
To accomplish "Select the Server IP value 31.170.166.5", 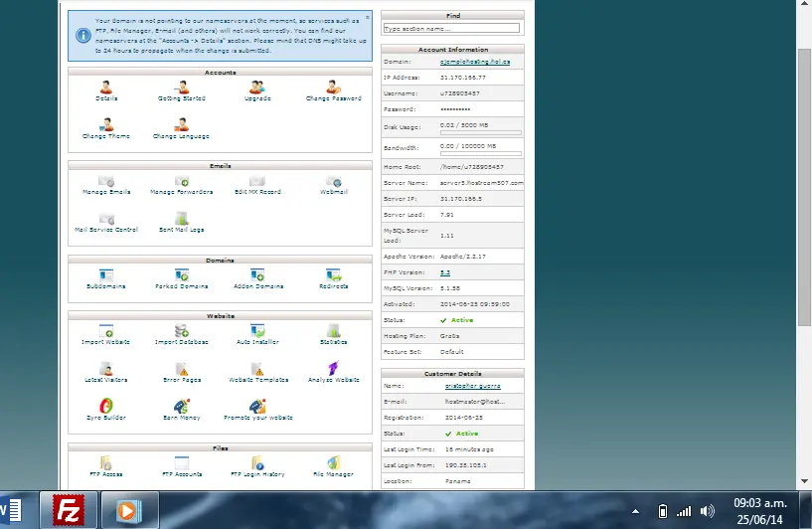I will tap(461, 199).
